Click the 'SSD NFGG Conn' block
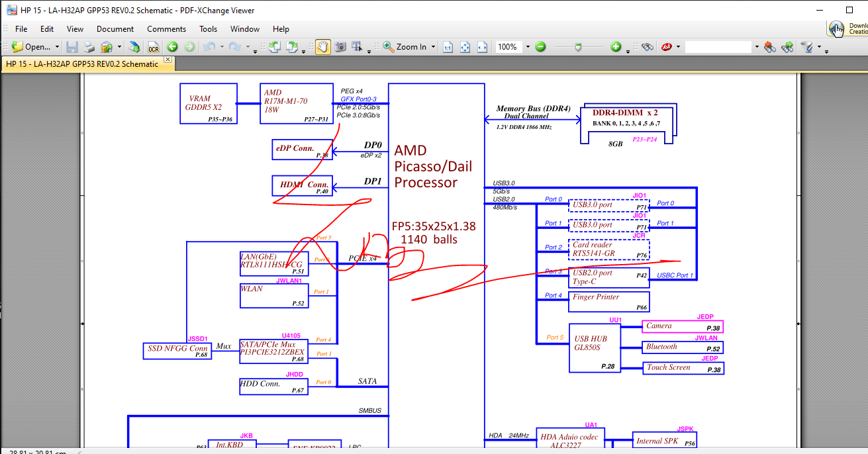 (177, 351)
